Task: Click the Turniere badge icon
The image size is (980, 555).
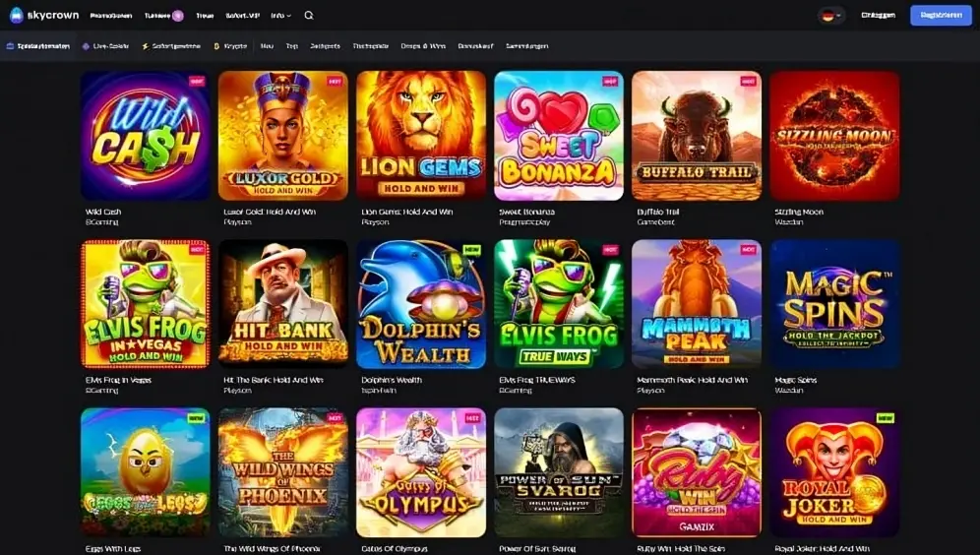Action: [x=178, y=16]
